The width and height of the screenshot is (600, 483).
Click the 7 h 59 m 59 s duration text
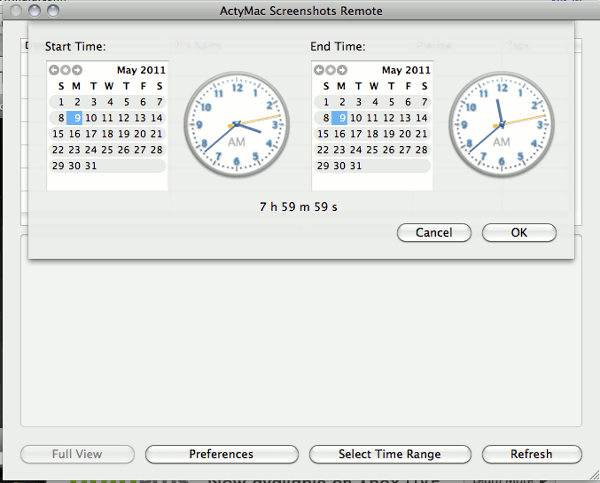click(x=298, y=207)
